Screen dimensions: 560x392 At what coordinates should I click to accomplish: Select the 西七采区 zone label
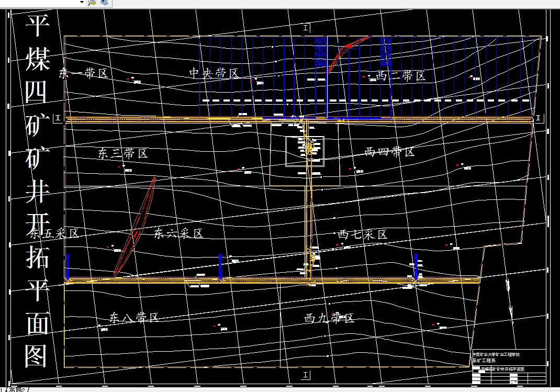(x=362, y=234)
